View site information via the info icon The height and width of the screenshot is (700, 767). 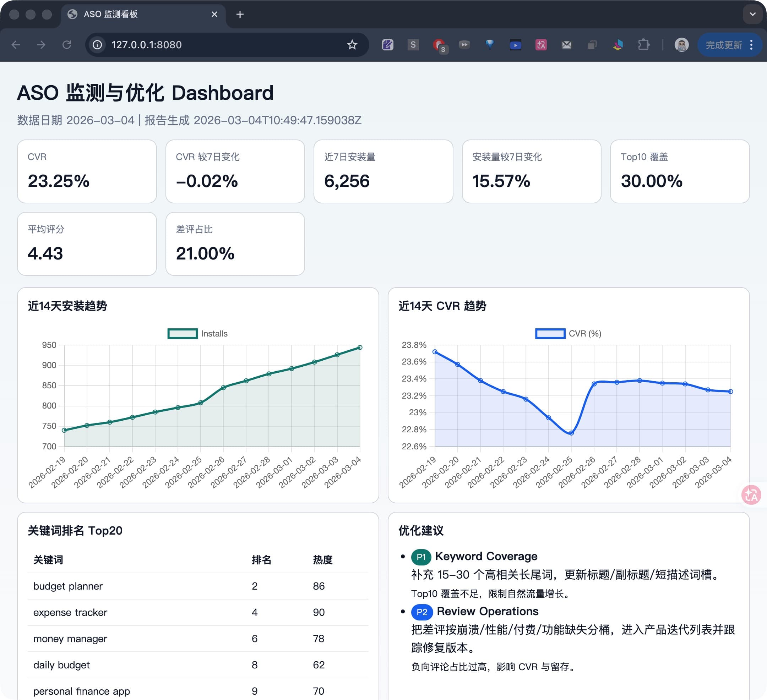(97, 45)
